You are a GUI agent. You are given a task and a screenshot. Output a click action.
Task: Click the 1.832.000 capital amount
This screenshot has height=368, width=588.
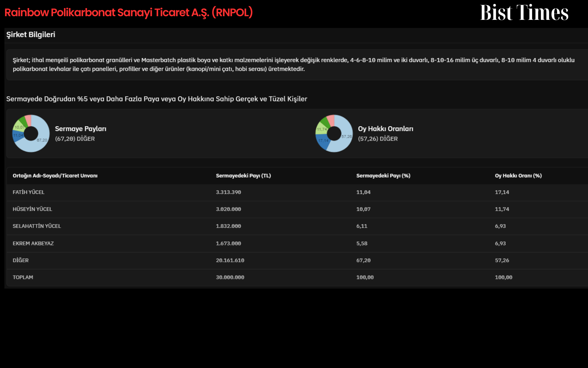click(229, 226)
